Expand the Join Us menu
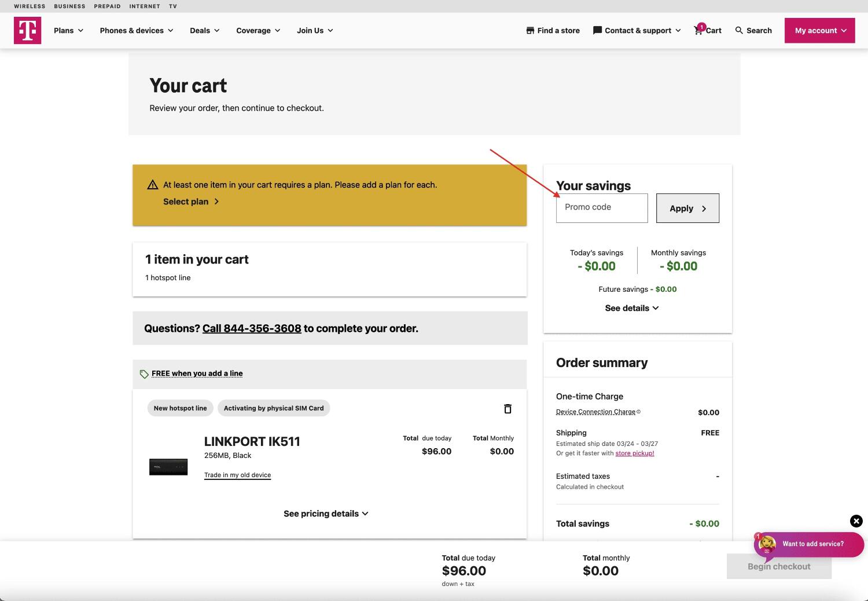 click(x=315, y=30)
